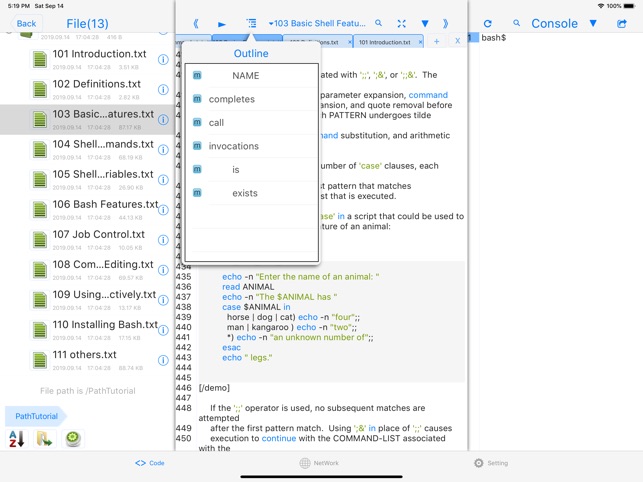Show info for 101 Introduction.txt

163,59
